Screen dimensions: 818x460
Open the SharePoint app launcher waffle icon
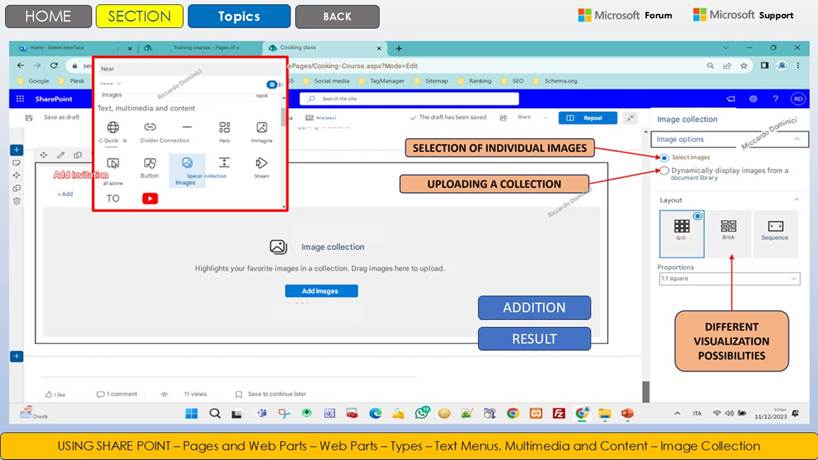20,99
